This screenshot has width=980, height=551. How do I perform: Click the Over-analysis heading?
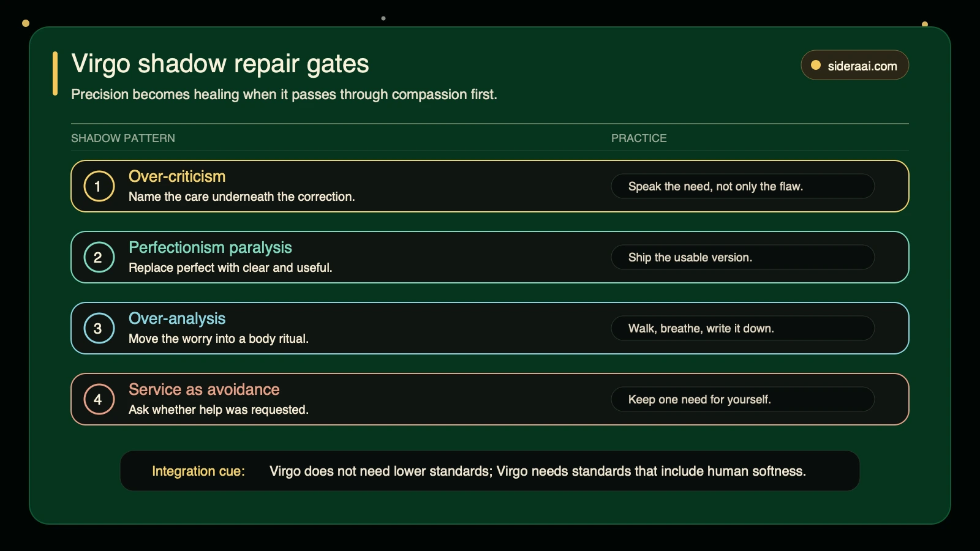click(x=177, y=318)
